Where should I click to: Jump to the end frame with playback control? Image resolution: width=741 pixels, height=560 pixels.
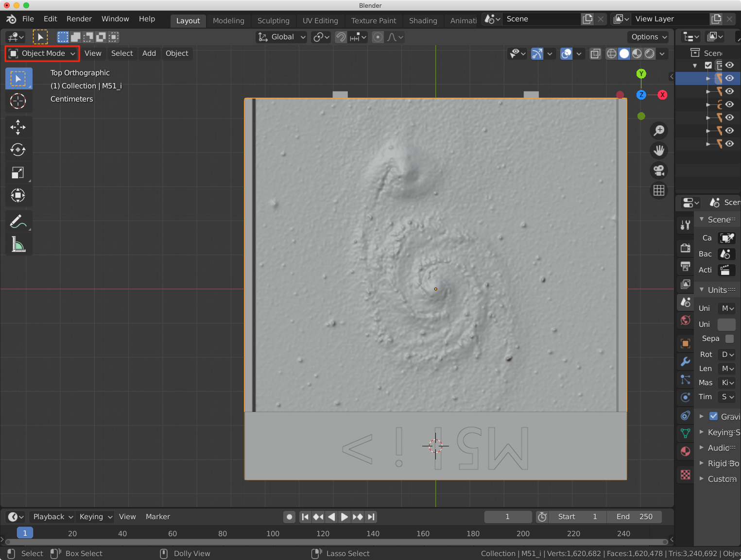point(371,517)
